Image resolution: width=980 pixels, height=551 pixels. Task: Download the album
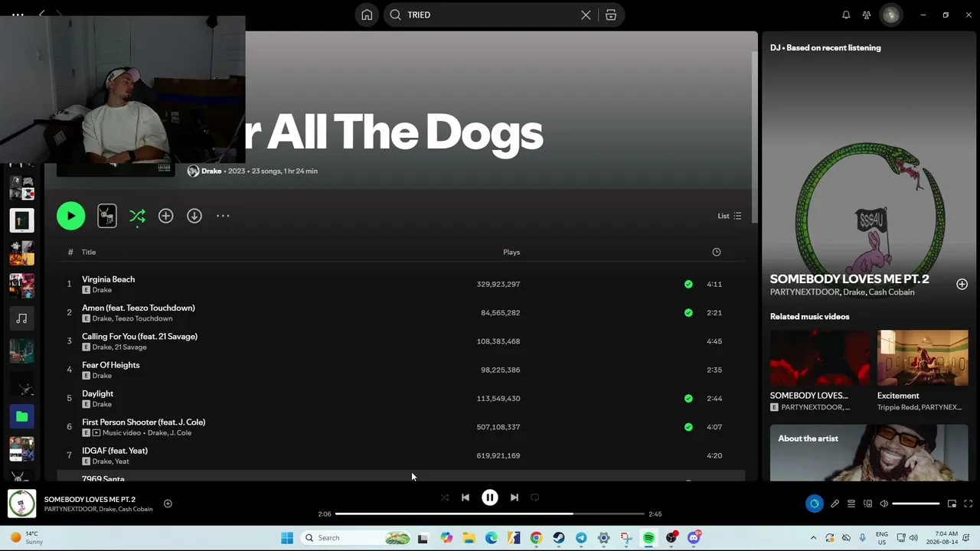click(x=194, y=216)
